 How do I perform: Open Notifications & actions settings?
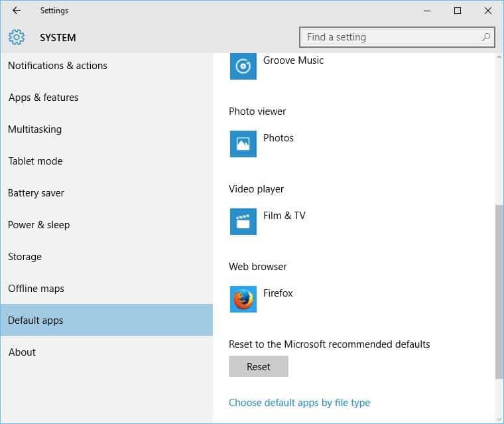click(x=106, y=66)
